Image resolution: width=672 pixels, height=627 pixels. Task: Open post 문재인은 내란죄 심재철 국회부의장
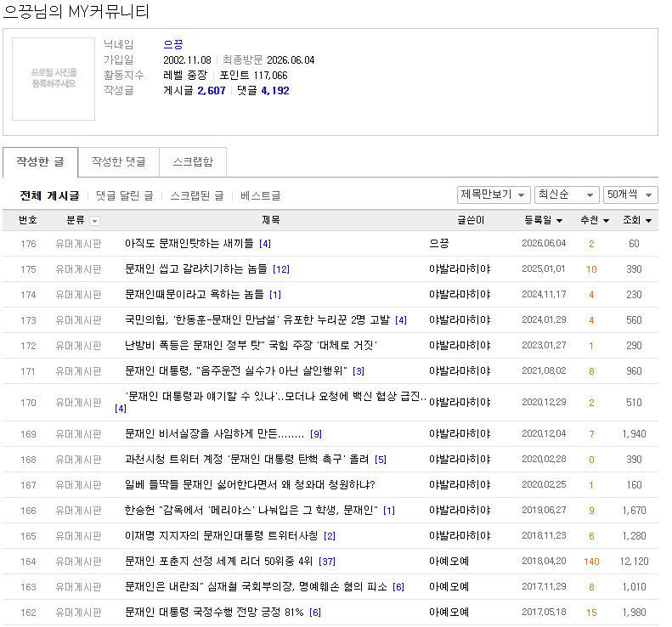click(256, 587)
